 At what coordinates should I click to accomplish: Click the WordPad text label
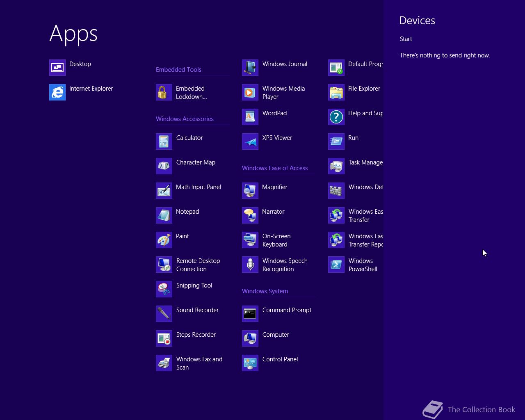pos(274,113)
